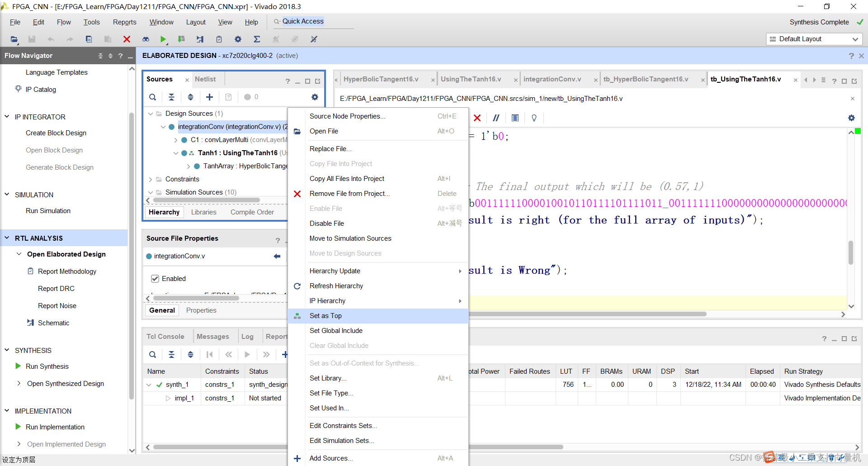Click the Sigma report toolbar icon
The width and height of the screenshot is (868, 466).
pos(257,39)
